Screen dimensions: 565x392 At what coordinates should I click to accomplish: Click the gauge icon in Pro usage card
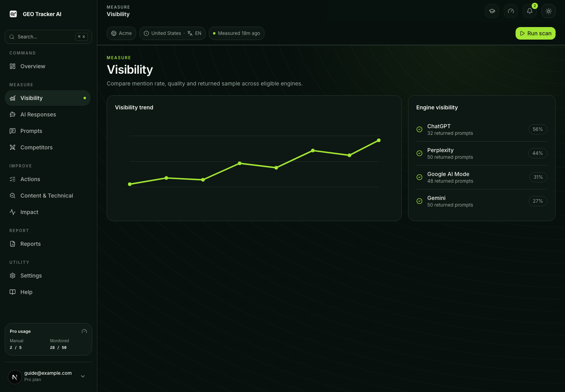[84, 331]
